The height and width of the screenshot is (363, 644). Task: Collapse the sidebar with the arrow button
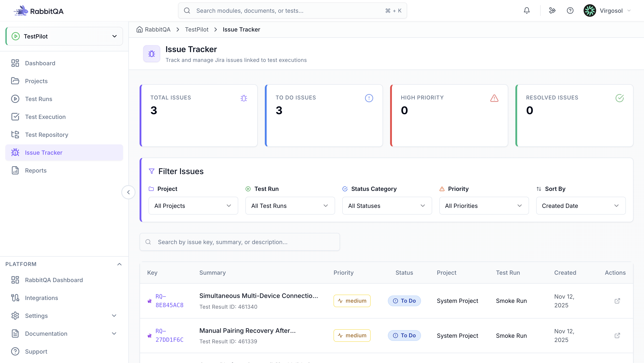point(128,192)
